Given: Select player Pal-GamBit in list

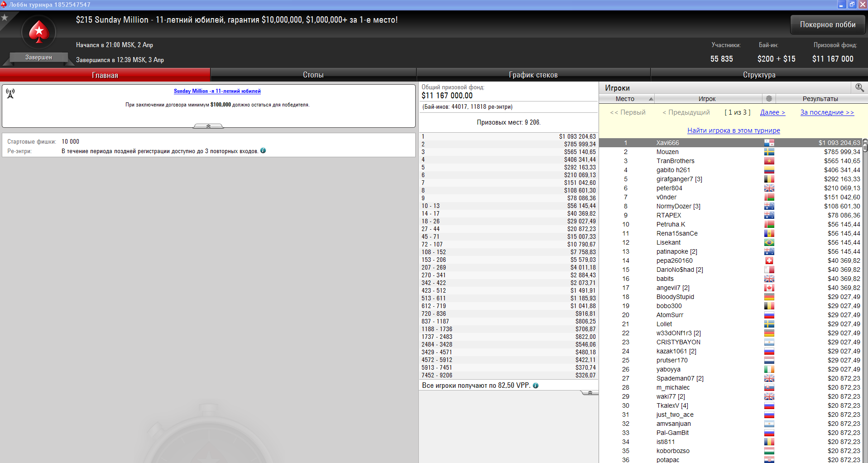Looking at the screenshot, I should pyautogui.click(x=730, y=433).
